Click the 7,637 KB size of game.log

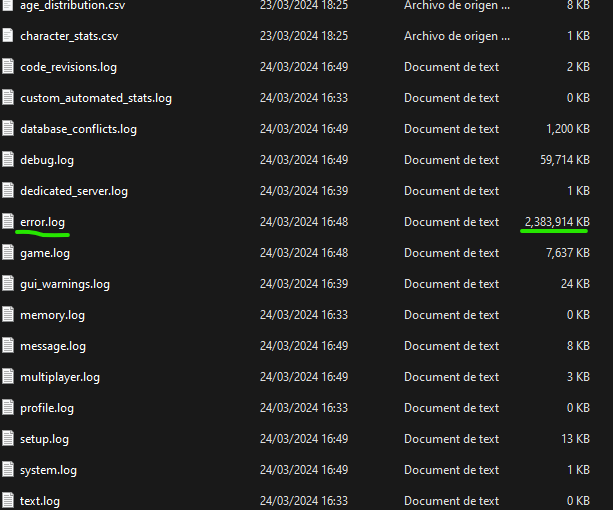click(x=568, y=253)
